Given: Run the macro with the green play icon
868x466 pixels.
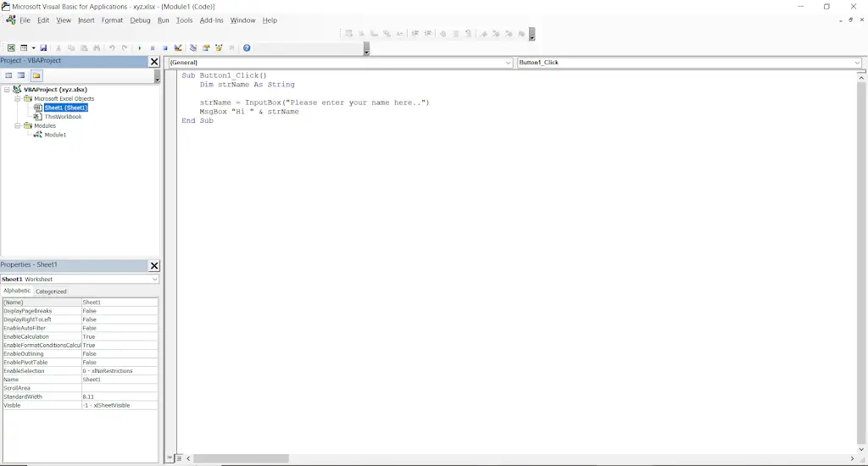Looking at the screenshot, I should 140,48.
